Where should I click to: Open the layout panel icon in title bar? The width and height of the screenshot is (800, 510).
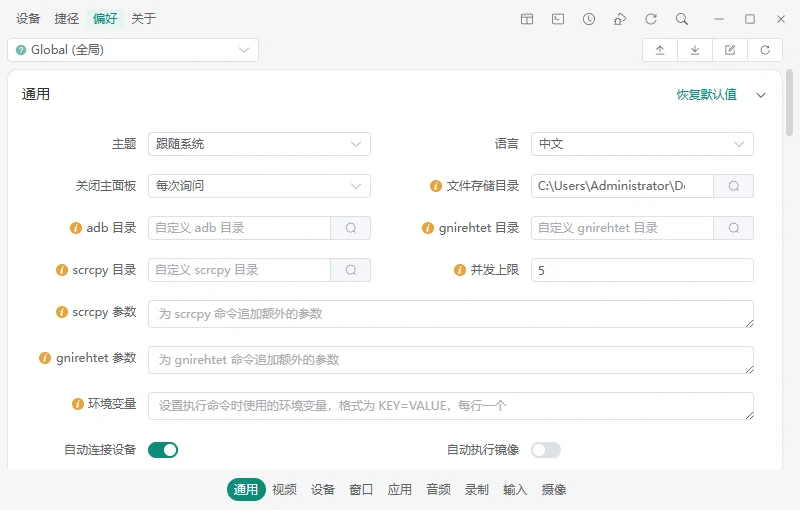527,19
